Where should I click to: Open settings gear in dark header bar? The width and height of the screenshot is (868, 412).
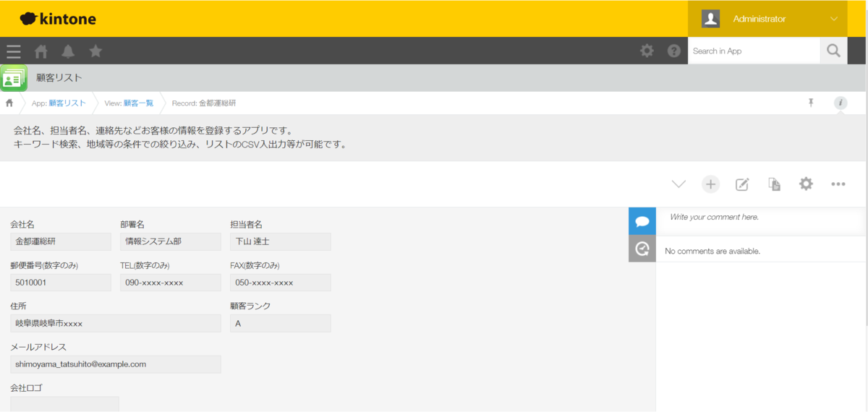click(647, 51)
